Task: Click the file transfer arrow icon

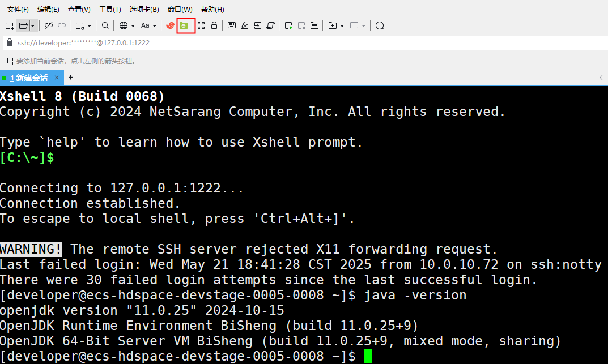Action: 257,25
